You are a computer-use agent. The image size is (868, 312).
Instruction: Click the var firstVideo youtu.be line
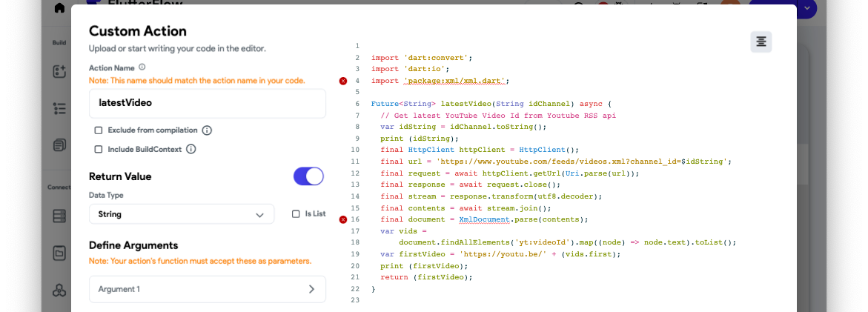point(500,254)
